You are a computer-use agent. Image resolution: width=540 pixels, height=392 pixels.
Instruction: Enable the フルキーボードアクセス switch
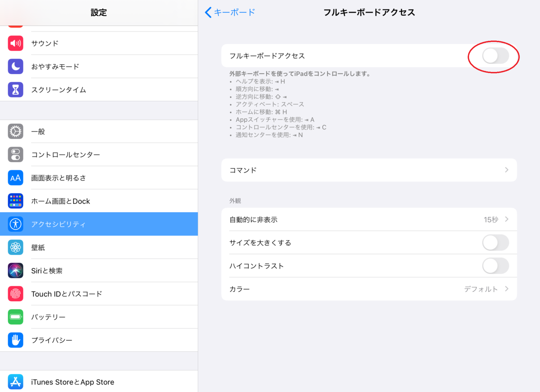click(x=495, y=56)
